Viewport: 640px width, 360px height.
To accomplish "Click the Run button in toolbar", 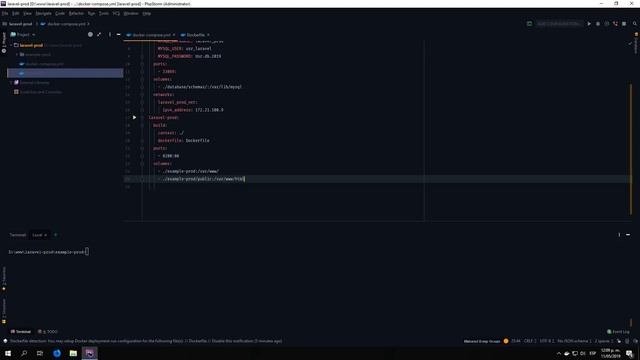I will [589, 24].
